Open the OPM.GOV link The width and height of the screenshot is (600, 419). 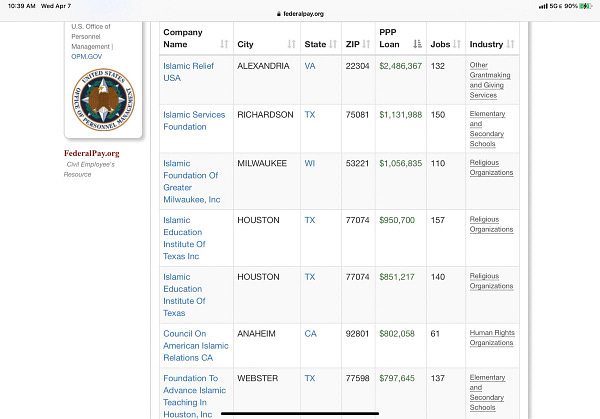pyautogui.click(x=86, y=56)
